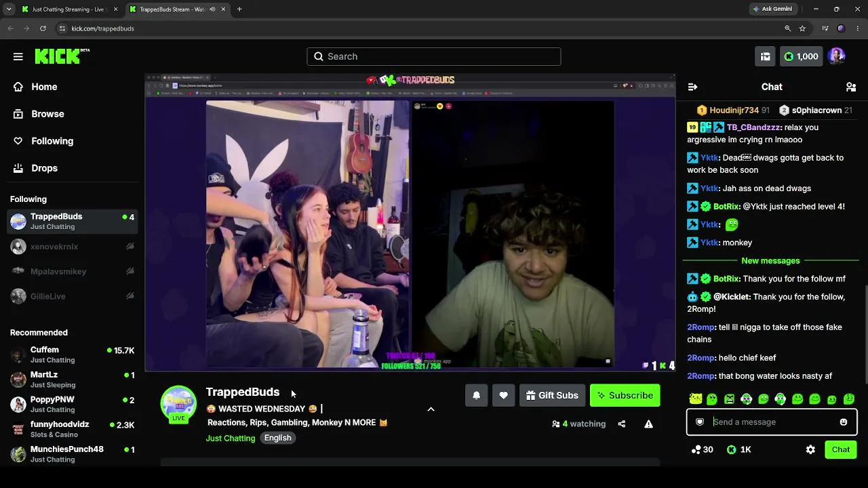Open the user profile avatar menu
The height and width of the screenshot is (488, 868).
(837, 56)
